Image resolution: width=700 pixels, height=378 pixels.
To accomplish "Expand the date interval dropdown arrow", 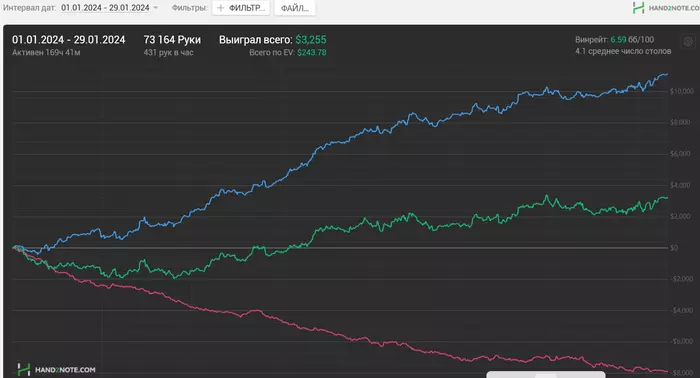I will point(155,8).
